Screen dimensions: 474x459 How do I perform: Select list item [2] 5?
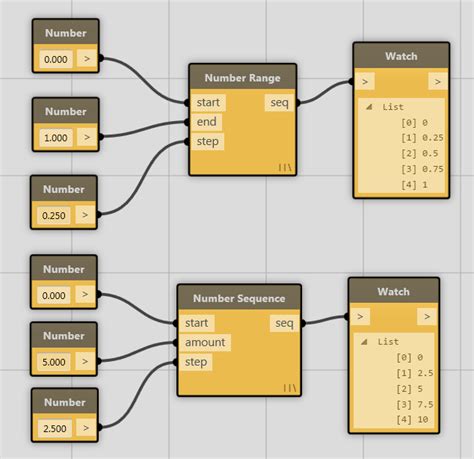coord(409,389)
